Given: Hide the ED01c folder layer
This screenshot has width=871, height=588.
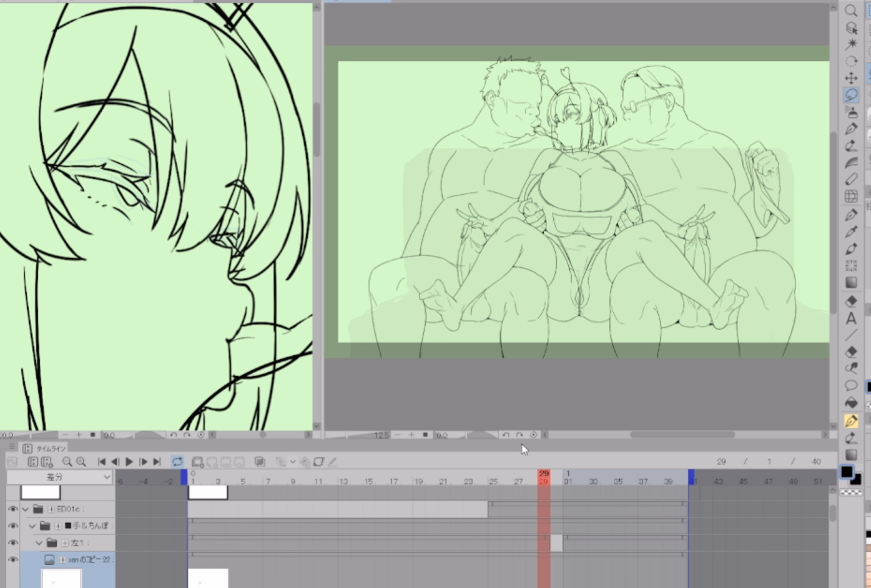Looking at the screenshot, I should [x=12, y=509].
